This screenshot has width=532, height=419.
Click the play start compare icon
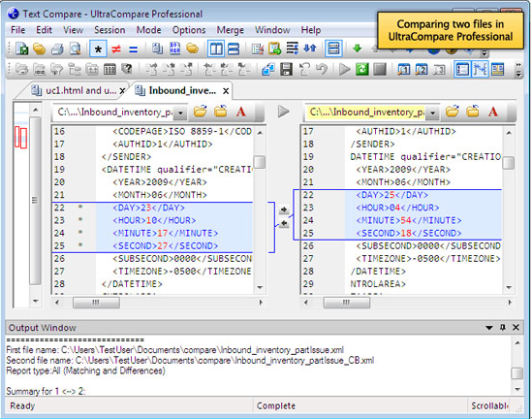click(344, 70)
